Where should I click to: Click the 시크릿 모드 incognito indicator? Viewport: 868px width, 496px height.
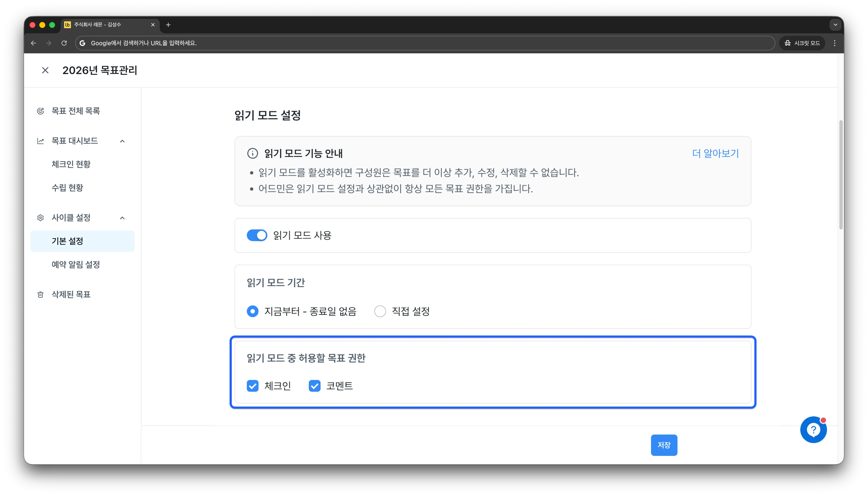tap(802, 43)
